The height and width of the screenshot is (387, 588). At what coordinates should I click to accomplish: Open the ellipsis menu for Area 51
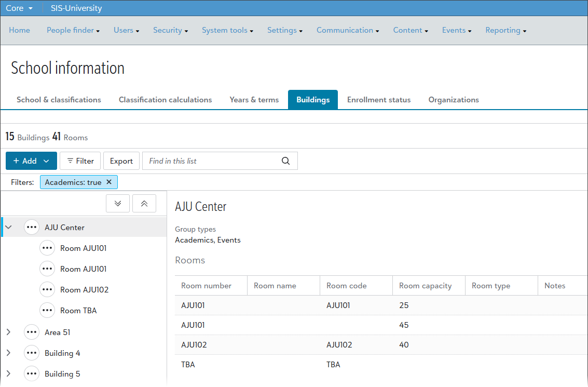[32, 332]
